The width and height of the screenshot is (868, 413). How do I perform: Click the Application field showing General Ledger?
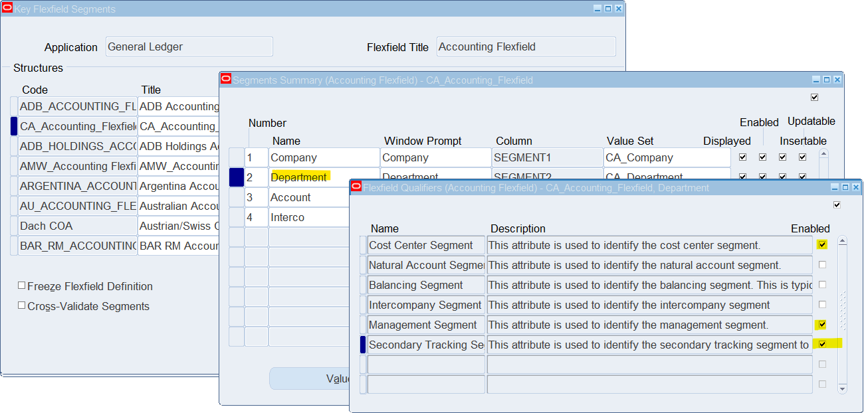tap(189, 46)
